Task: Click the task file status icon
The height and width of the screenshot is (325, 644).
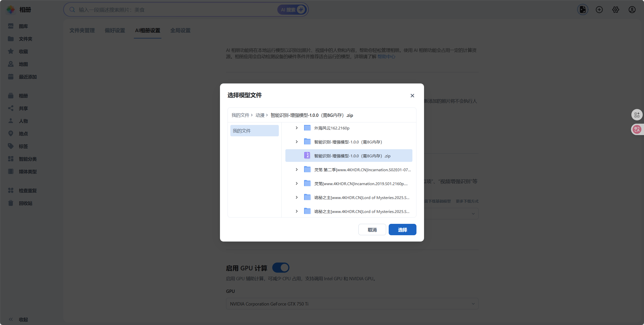Action: coord(583,10)
